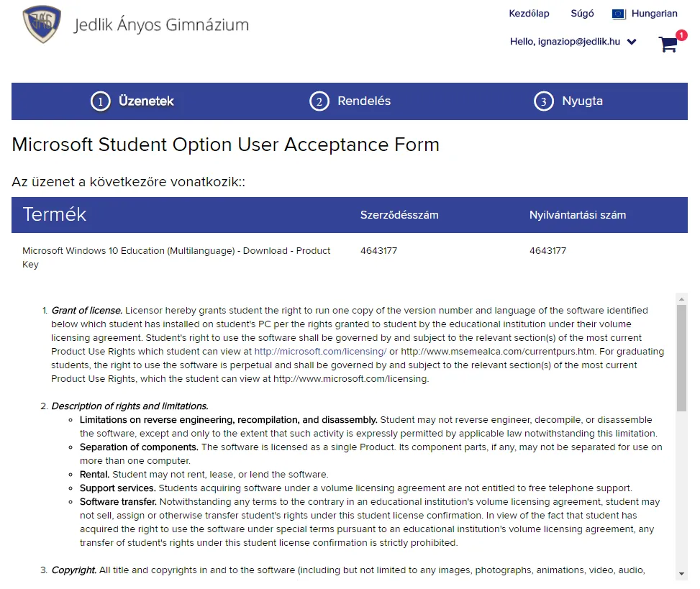This screenshot has width=700, height=589.
Task: Click the scrollbar up arrow
Action: point(681,299)
